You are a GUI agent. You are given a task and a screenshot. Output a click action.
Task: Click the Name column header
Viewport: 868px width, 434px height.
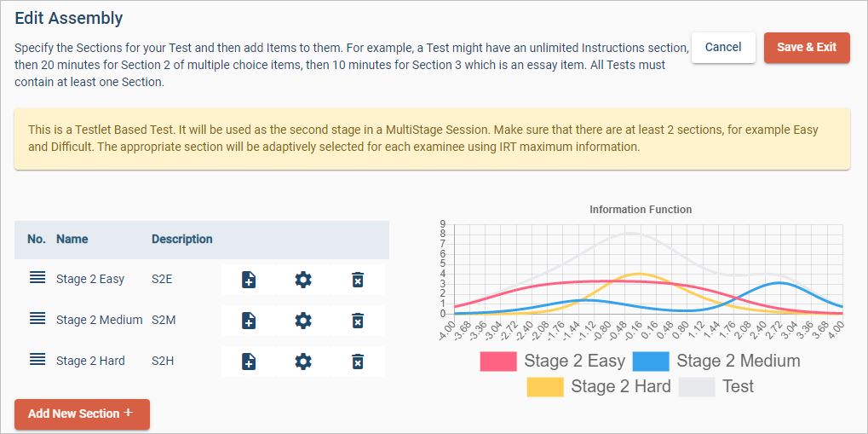pos(72,240)
